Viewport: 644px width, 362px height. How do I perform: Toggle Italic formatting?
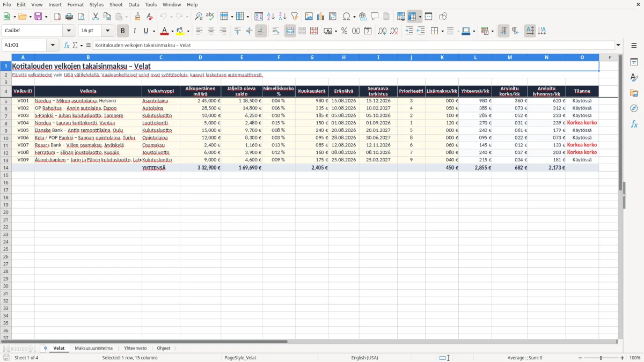coord(135,31)
